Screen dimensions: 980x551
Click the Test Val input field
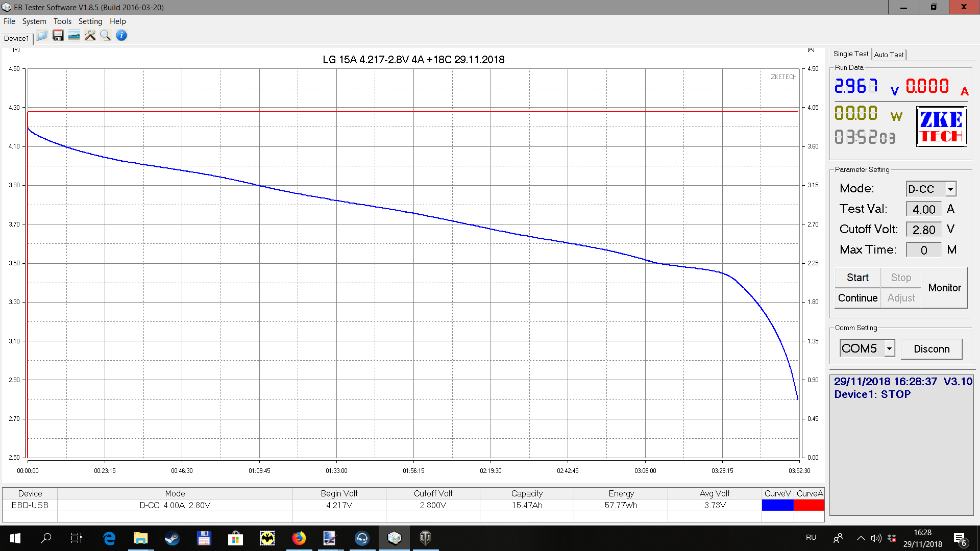(923, 209)
